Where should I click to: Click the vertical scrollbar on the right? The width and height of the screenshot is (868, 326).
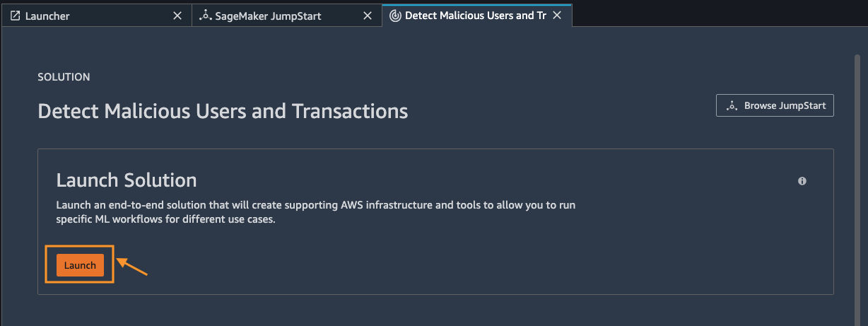coord(857,177)
